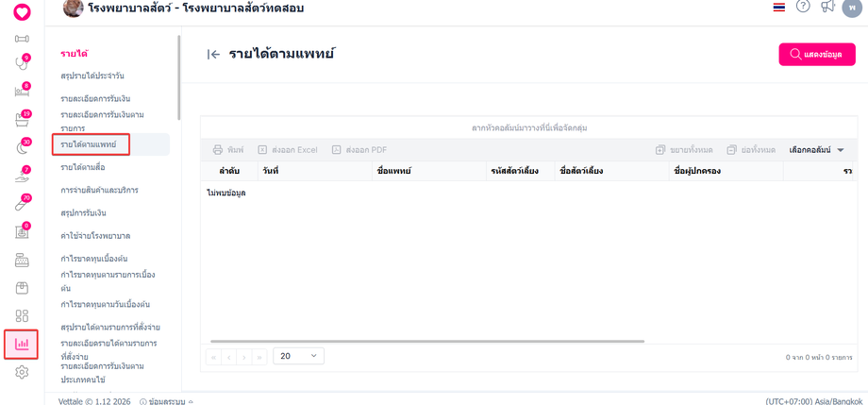
Task: Open กำไรขาดทุนเบื้องต้น report
Action: 94,259
